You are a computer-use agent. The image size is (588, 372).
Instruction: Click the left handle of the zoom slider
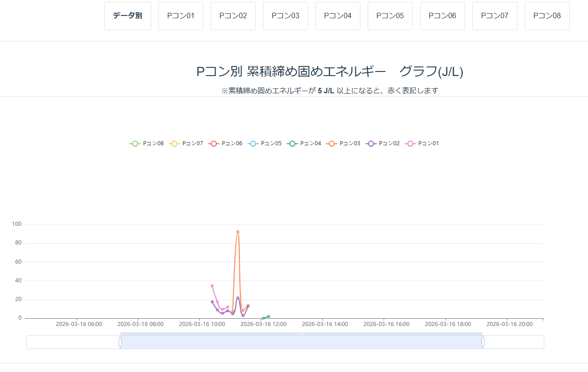coord(120,342)
